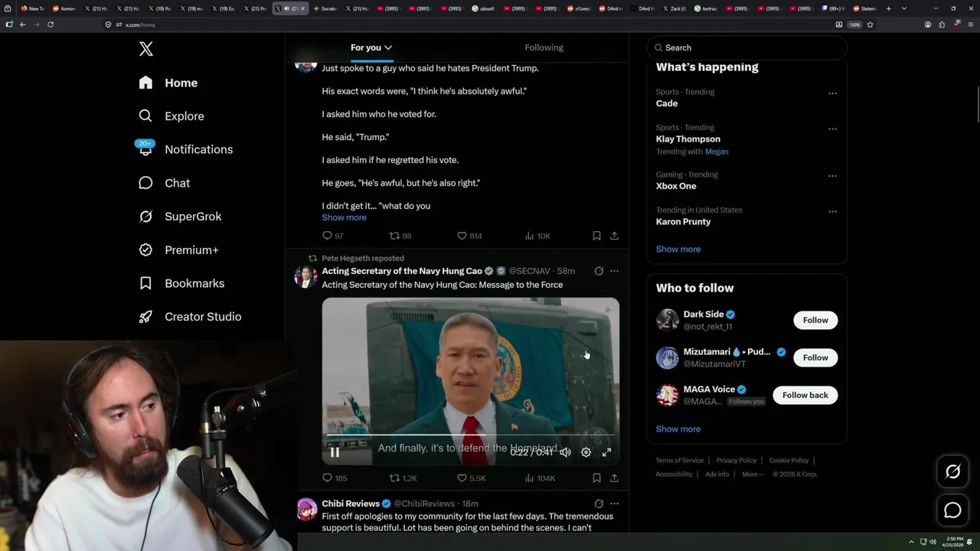The image size is (980, 551).
Task: Open Grok actions on Chibi Reviews post
Action: (x=599, y=504)
